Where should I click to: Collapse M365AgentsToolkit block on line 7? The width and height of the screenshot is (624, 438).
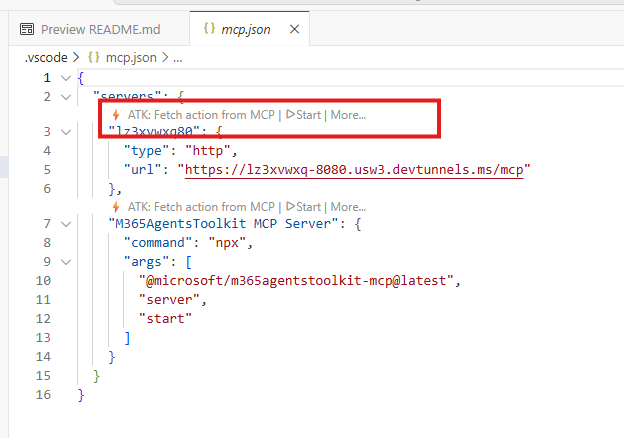[66, 224]
